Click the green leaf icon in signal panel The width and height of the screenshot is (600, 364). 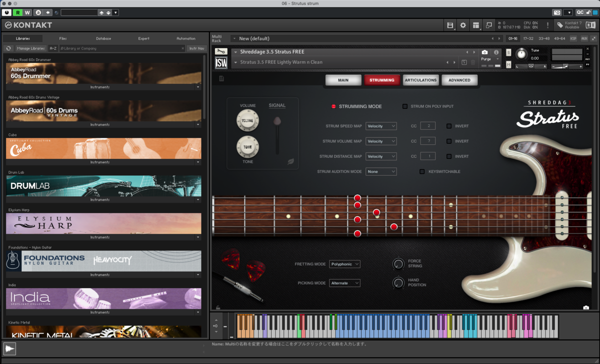tap(290, 161)
